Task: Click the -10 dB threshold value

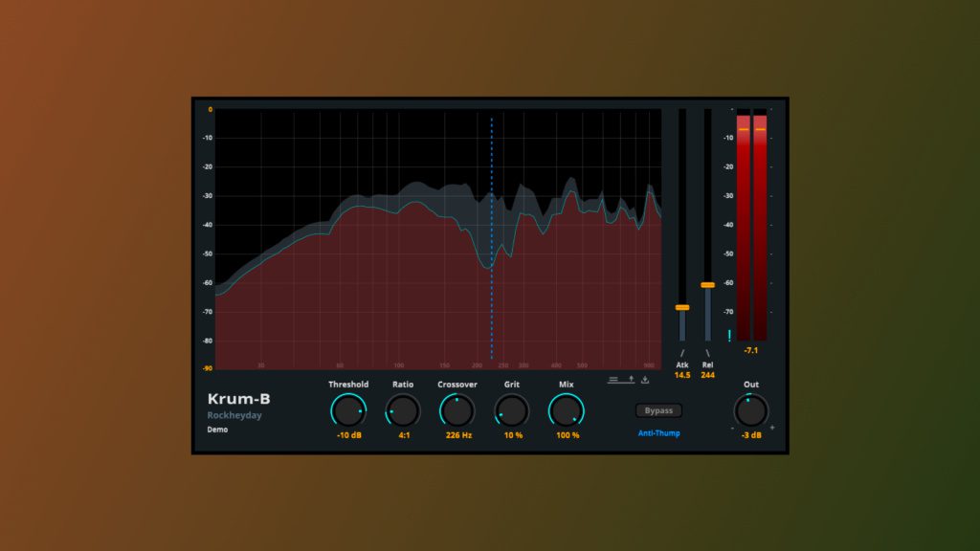Action: click(x=348, y=435)
